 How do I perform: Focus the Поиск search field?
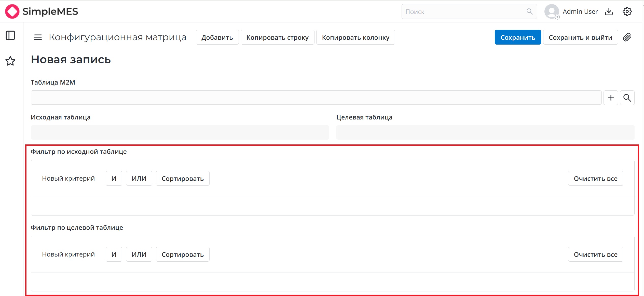tap(463, 12)
